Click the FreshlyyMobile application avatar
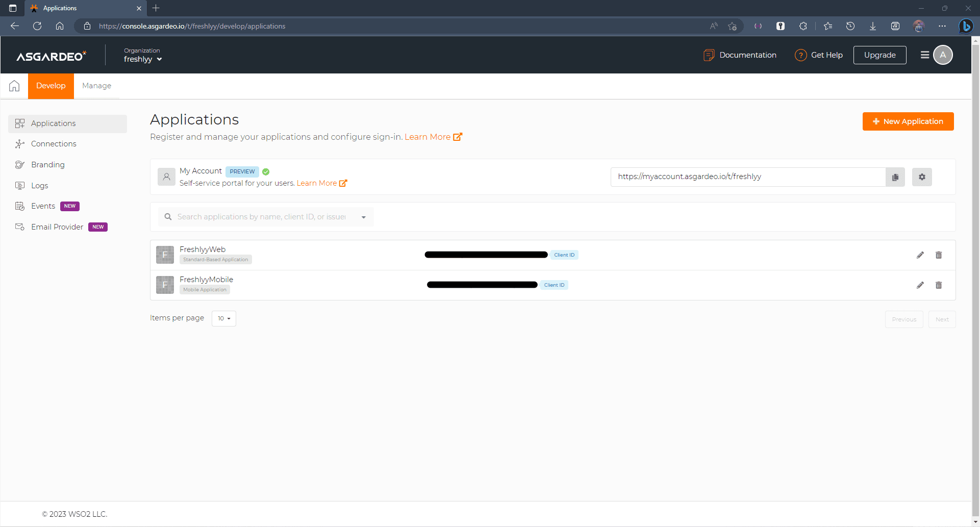The width and height of the screenshot is (980, 527). (x=165, y=285)
